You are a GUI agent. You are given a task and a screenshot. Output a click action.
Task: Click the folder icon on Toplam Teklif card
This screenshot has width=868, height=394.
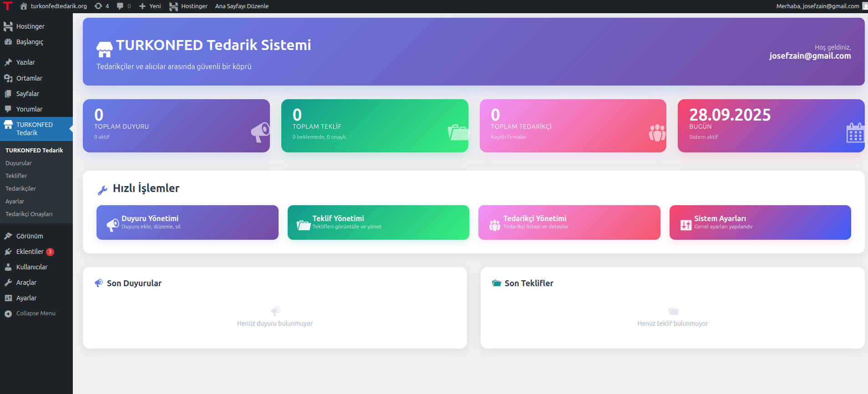[458, 132]
